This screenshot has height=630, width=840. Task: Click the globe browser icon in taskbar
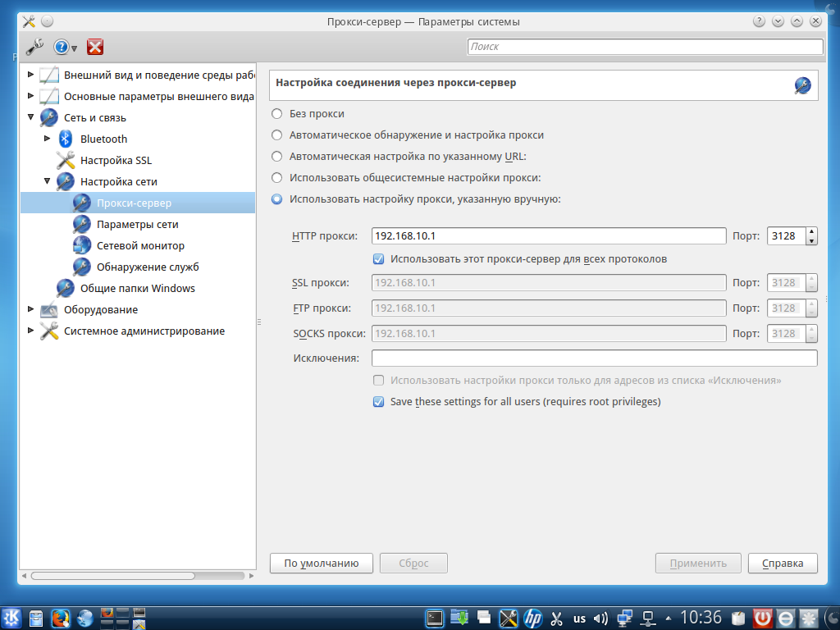[84, 619]
